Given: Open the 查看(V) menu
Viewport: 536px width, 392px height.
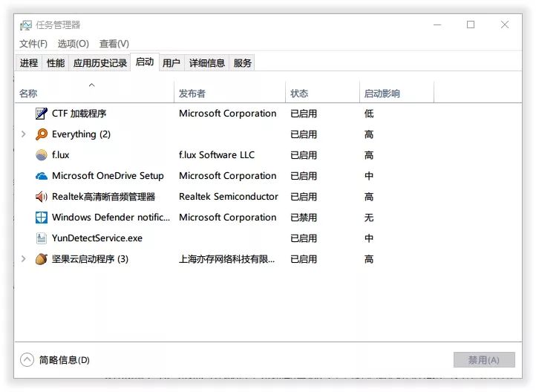Looking at the screenshot, I should point(114,44).
